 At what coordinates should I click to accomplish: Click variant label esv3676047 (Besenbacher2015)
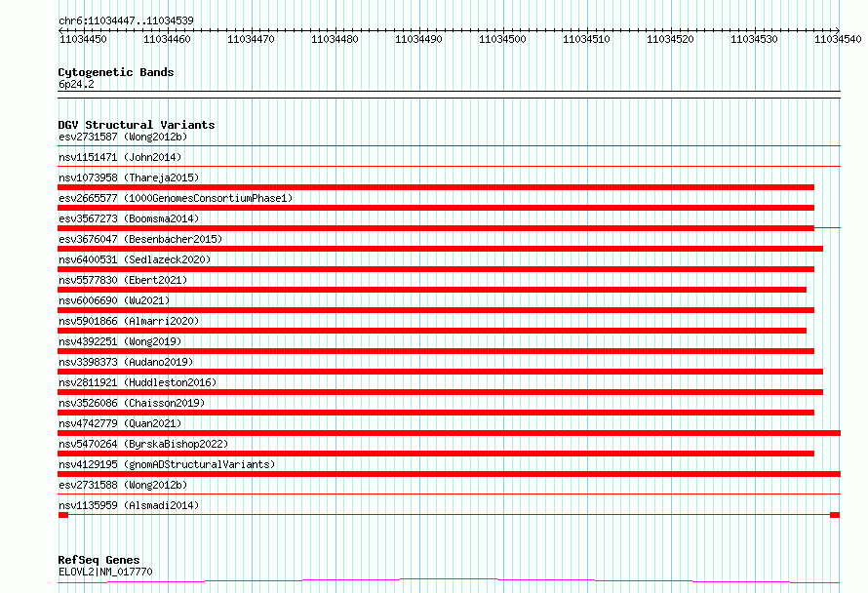140,239
